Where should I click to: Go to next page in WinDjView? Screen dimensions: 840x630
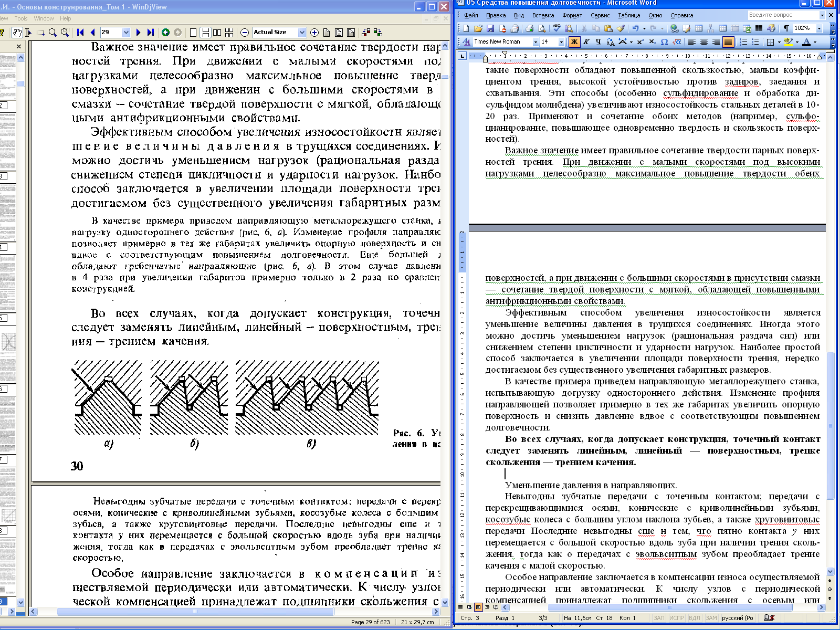[x=138, y=33]
